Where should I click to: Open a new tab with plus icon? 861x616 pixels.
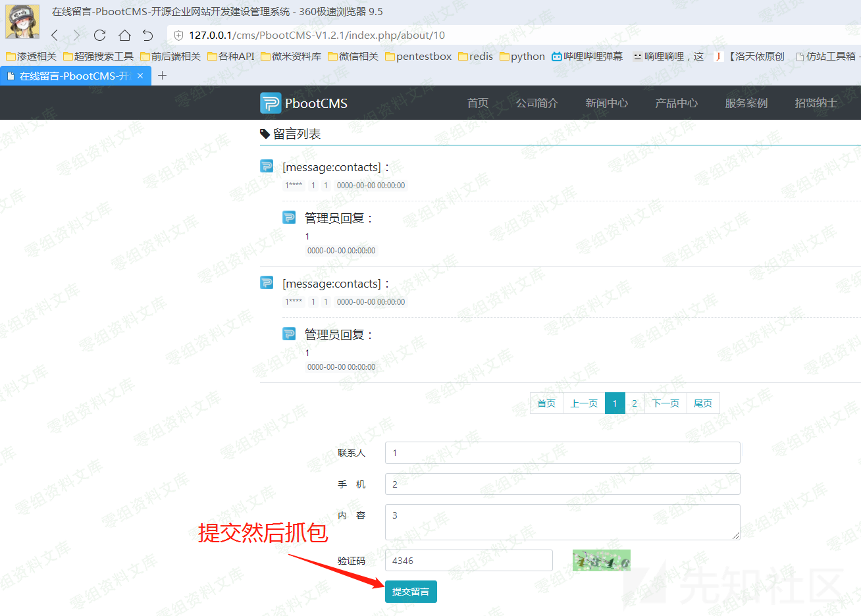pos(163,76)
